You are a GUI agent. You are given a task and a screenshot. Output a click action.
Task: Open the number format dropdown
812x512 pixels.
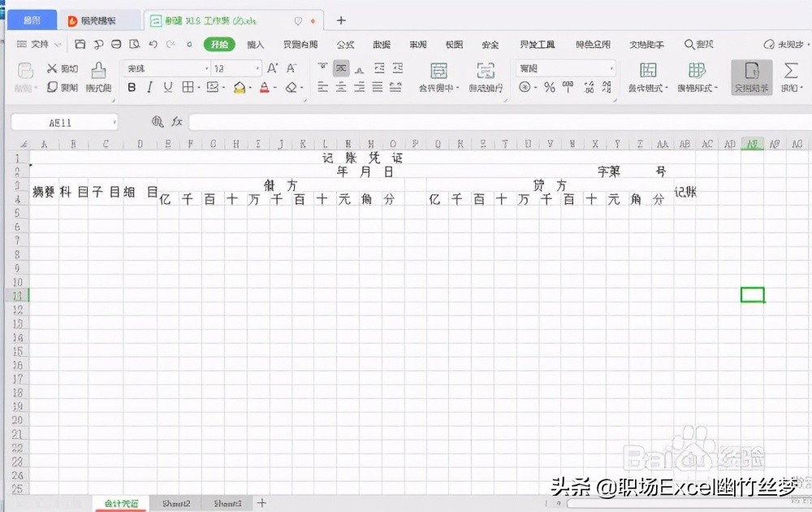pyautogui.click(x=611, y=67)
